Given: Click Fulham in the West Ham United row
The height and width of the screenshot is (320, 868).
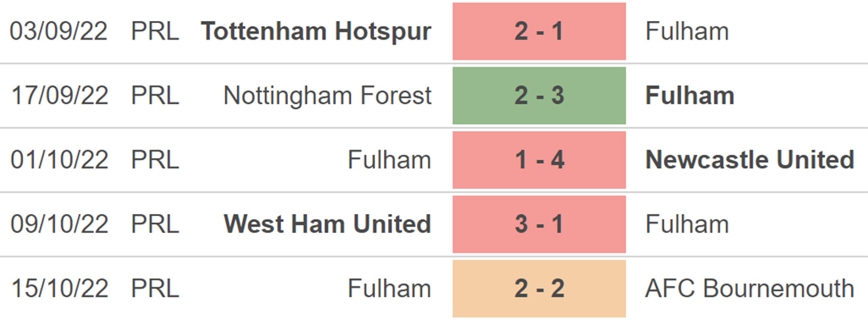Looking at the screenshot, I should 687,224.
